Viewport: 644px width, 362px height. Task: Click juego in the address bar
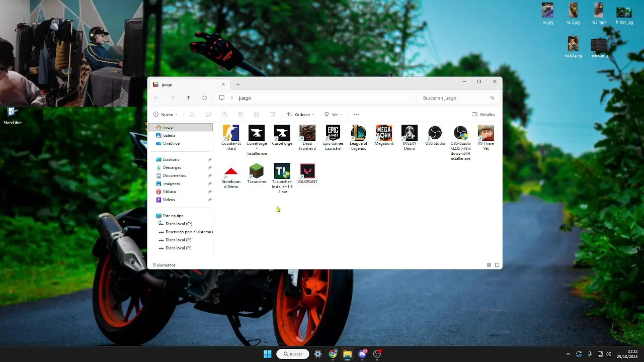click(245, 98)
